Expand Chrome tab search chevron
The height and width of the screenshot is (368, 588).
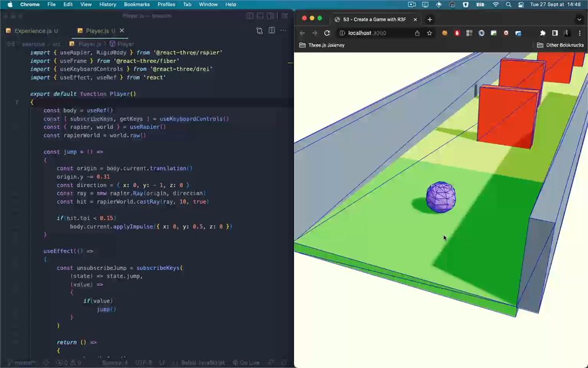[579, 19]
